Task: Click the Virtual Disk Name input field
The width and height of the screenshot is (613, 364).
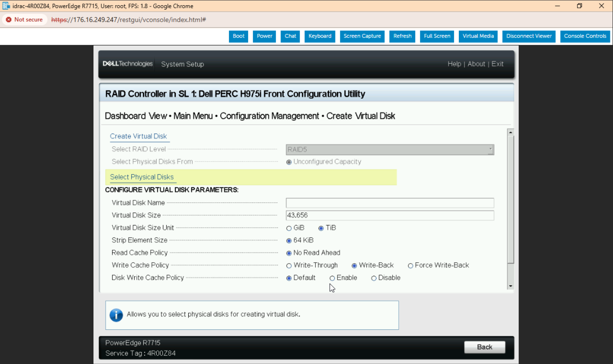Action: (390, 203)
